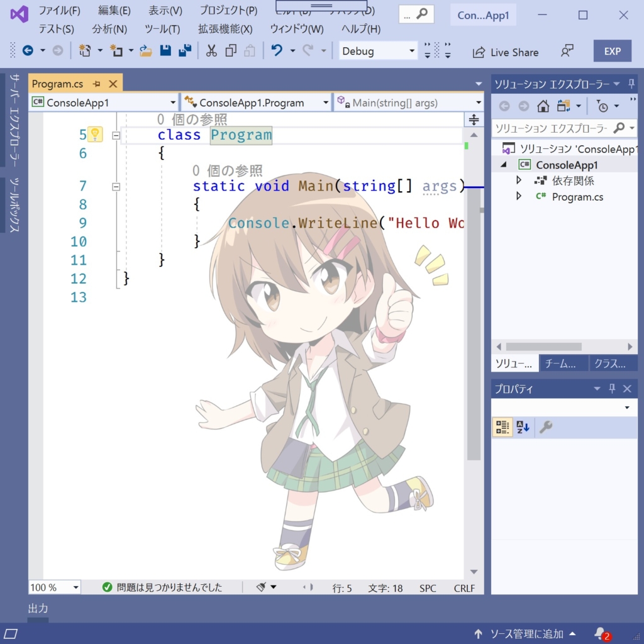Pin the Program.cs tab
Viewport: 644px width, 644px height.
[97, 84]
